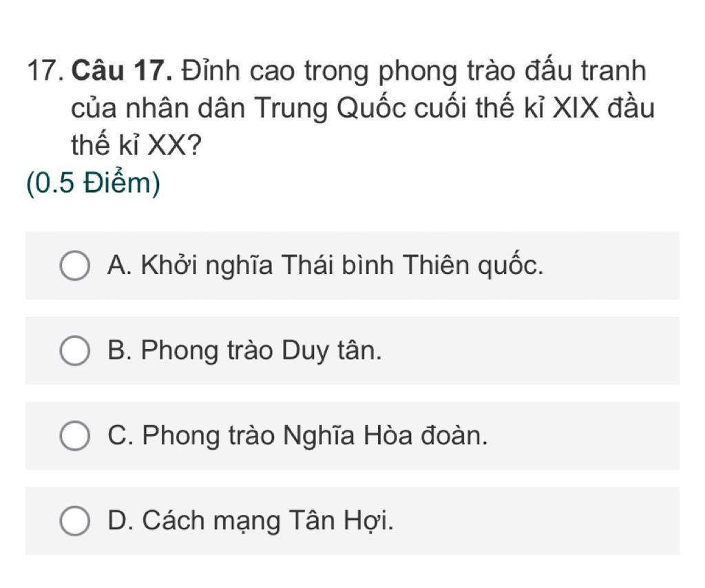Select radio button for answer B
Screen dimensions: 705x588
(74, 350)
